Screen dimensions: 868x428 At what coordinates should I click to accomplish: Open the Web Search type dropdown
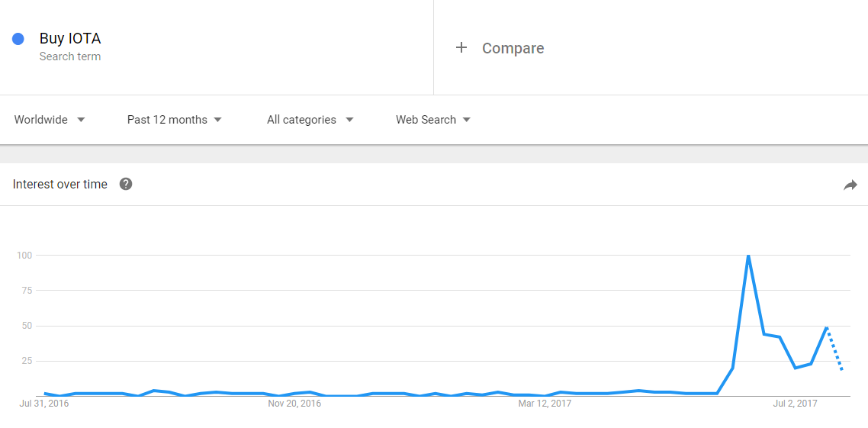(433, 120)
